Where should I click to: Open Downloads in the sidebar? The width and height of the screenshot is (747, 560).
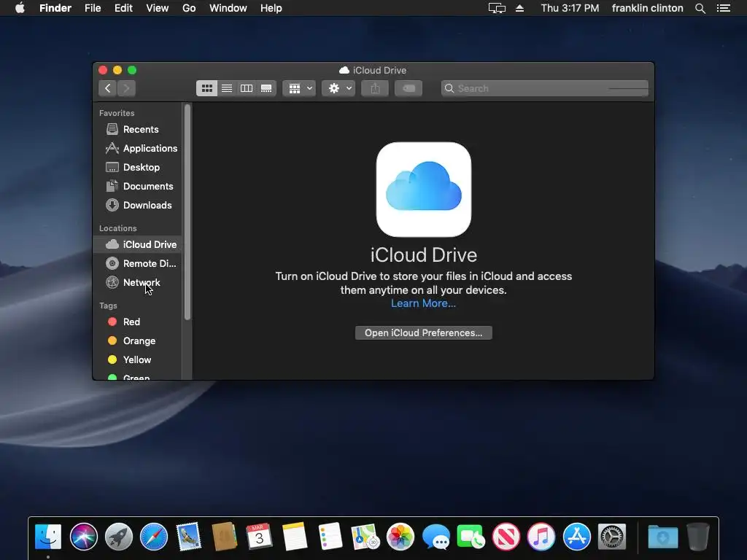point(138,205)
